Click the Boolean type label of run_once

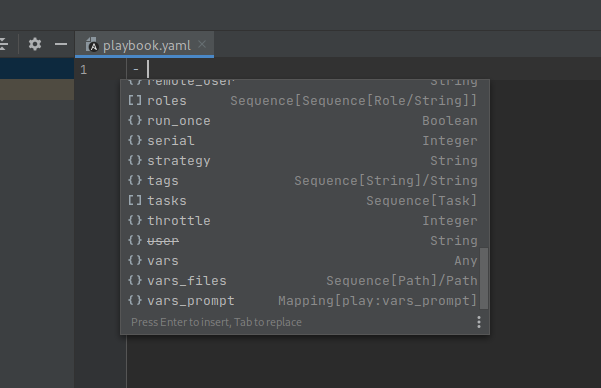pos(450,121)
